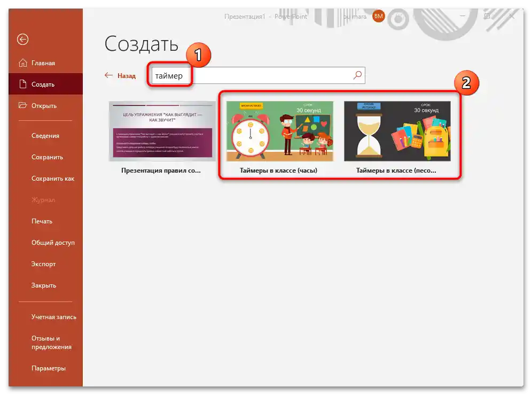Click Закрыть to close the presentation
This screenshot has height=395, width=532.
click(x=43, y=285)
